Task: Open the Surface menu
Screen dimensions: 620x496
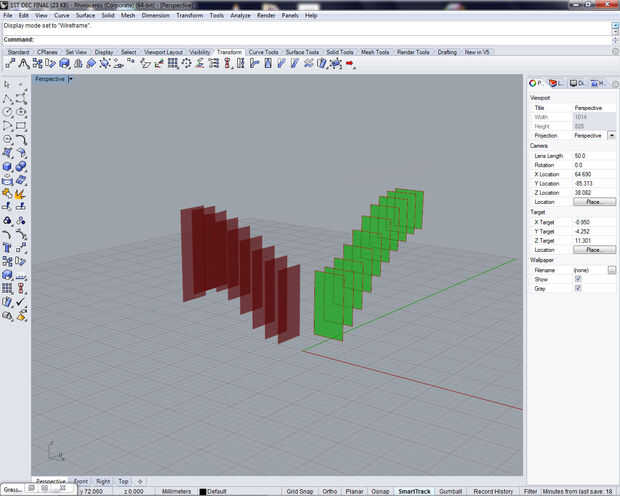Action: click(85, 15)
